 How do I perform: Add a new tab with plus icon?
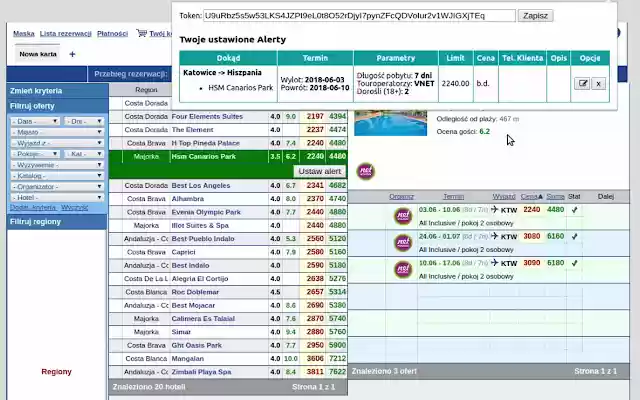pos(72,54)
